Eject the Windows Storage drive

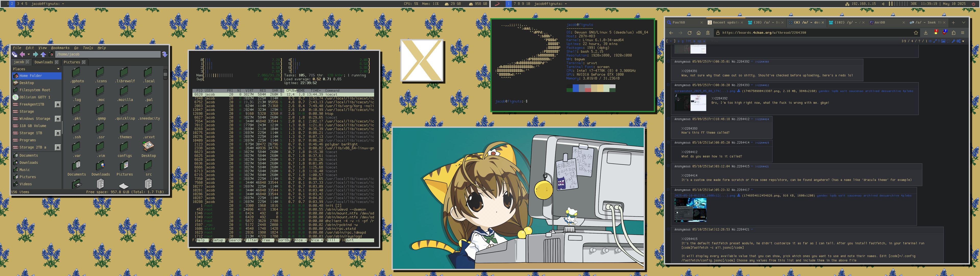(58, 119)
